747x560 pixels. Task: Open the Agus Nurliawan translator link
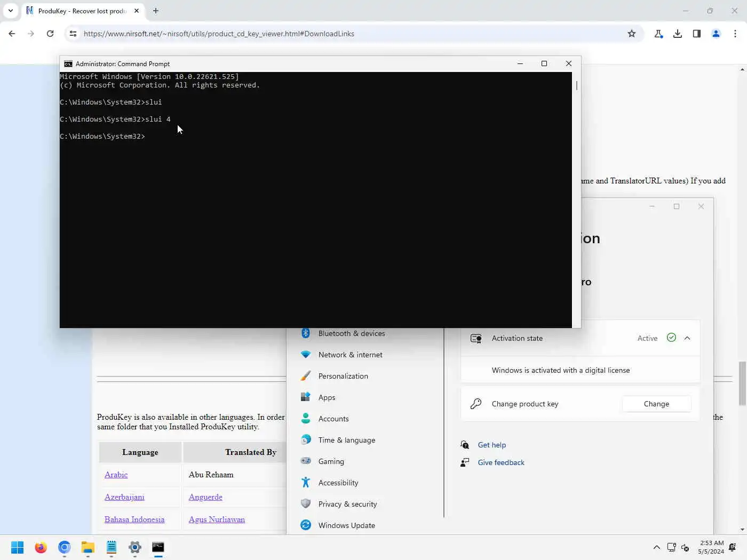(217, 519)
